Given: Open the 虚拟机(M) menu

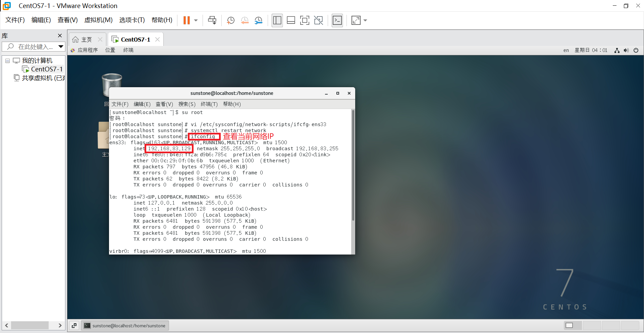Looking at the screenshot, I should 98,20.
